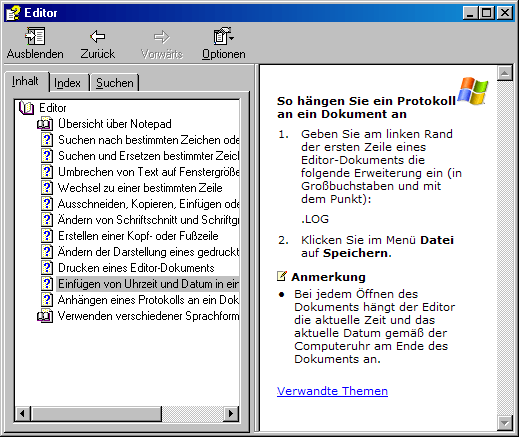Switch to the Inhalt tab
Image resolution: width=519 pixels, height=437 pixels.
[25, 81]
